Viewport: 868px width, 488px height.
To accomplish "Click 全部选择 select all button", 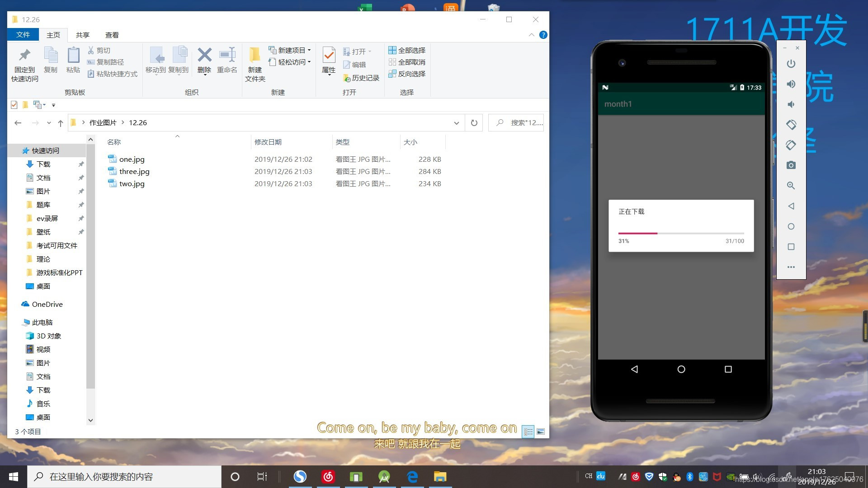I will 407,50.
